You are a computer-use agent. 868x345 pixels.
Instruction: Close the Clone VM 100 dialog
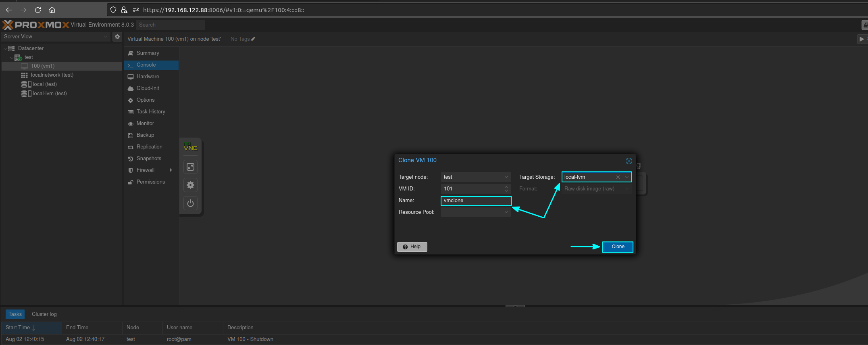point(629,161)
